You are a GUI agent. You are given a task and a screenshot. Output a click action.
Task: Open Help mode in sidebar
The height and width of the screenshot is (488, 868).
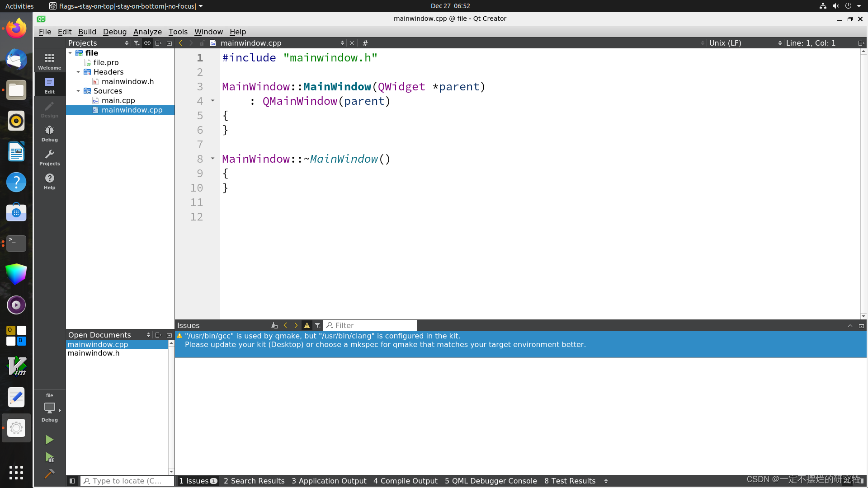click(x=49, y=182)
